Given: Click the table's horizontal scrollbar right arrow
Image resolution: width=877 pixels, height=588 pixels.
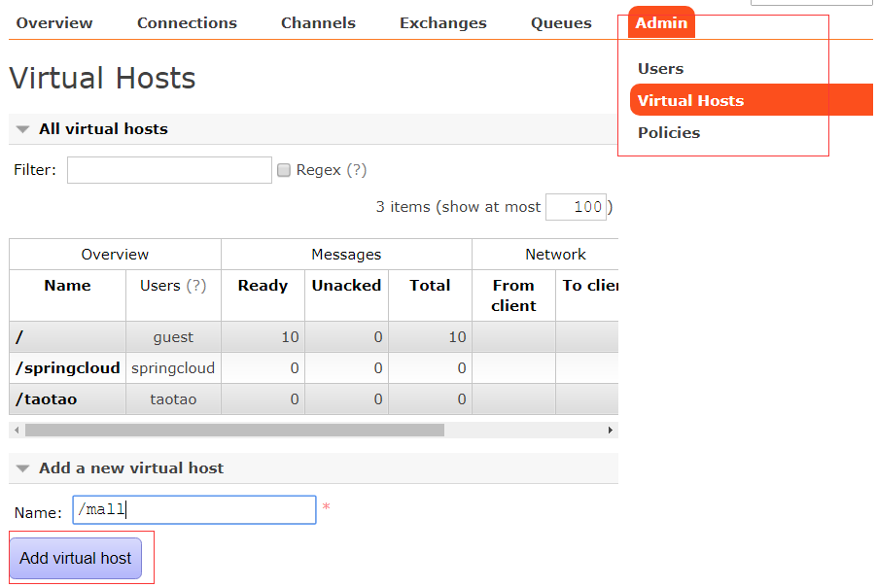Looking at the screenshot, I should coord(610,430).
